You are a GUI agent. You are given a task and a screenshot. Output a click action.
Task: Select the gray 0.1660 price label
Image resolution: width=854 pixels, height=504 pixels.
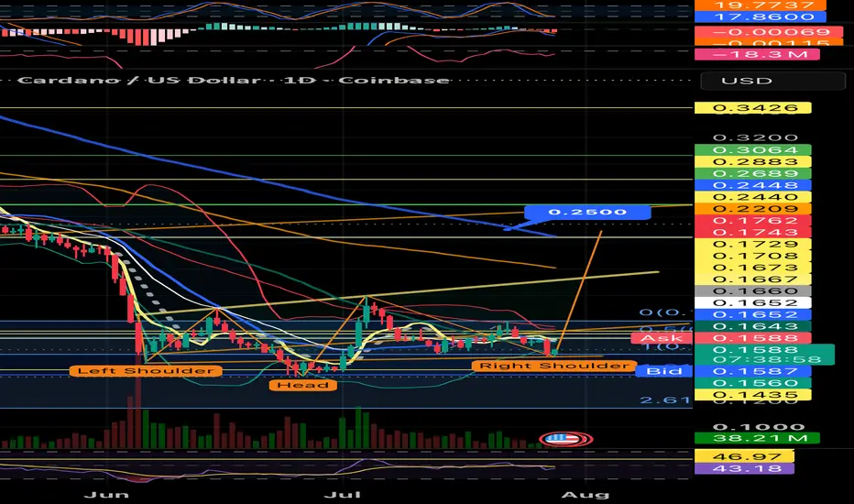click(752, 291)
